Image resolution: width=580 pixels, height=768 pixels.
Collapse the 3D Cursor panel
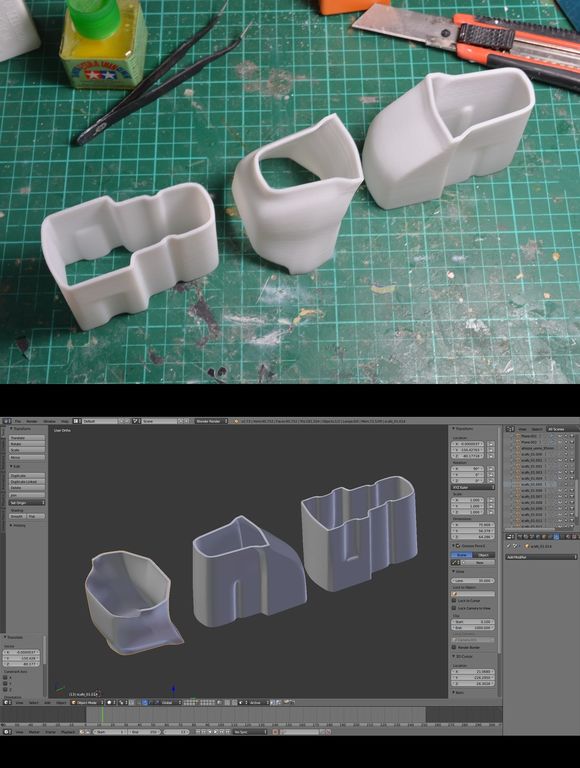click(454, 656)
